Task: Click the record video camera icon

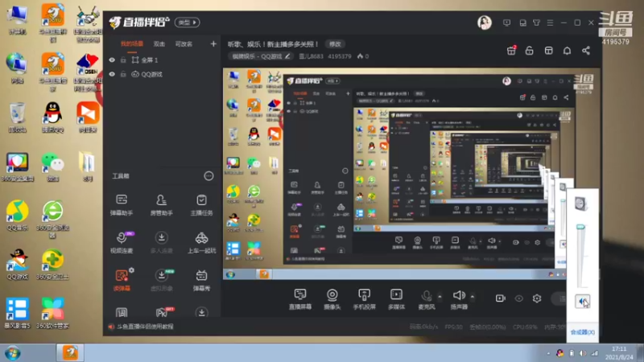Action: (500, 298)
